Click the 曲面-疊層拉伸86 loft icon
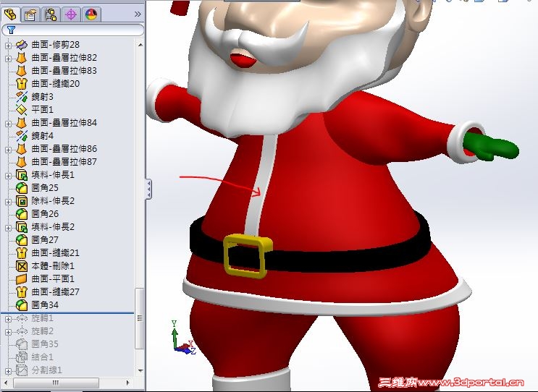The width and height of the screenshot is (538, 392). (22, 149)
